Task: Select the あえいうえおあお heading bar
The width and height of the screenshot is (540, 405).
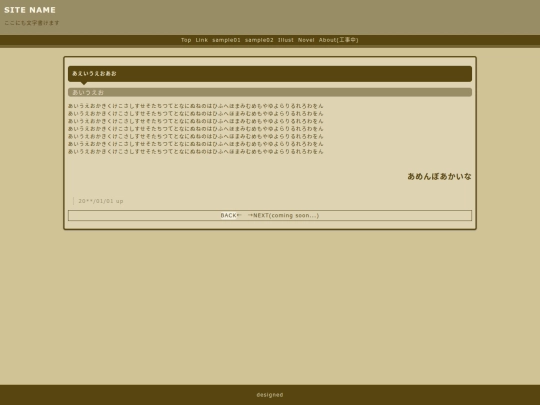Action: click(x=270, y=74)
